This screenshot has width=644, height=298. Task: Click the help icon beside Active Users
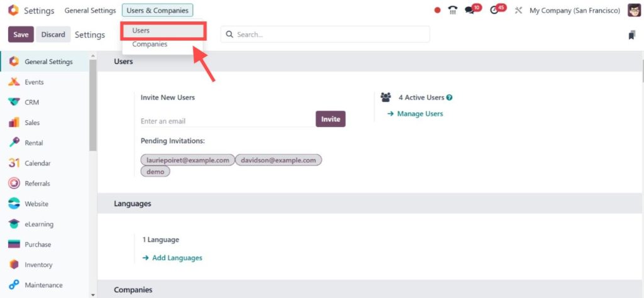coord(449,97)
